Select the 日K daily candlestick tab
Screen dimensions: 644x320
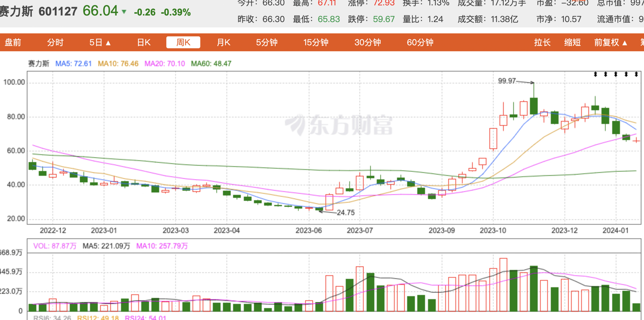click(x=144, y=42)
